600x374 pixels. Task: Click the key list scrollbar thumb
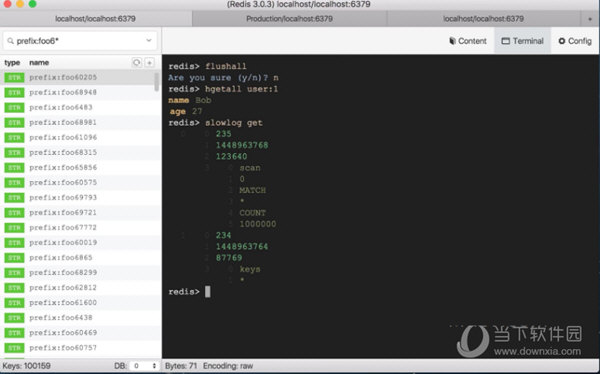157,82
